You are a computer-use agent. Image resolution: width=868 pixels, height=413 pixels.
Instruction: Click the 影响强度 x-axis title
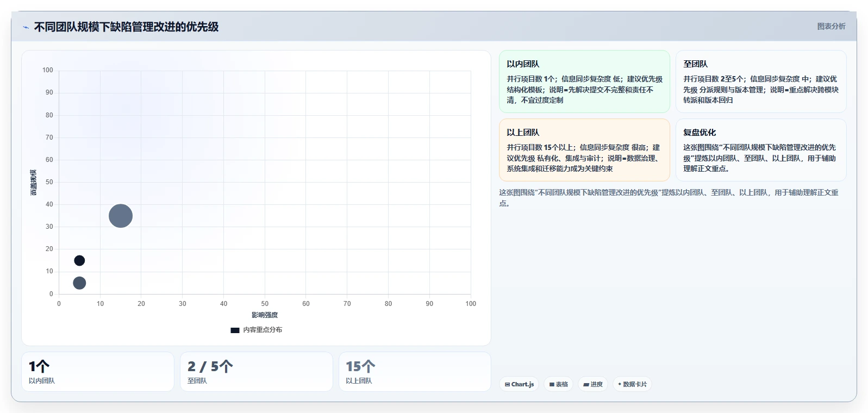coord(265,315)
